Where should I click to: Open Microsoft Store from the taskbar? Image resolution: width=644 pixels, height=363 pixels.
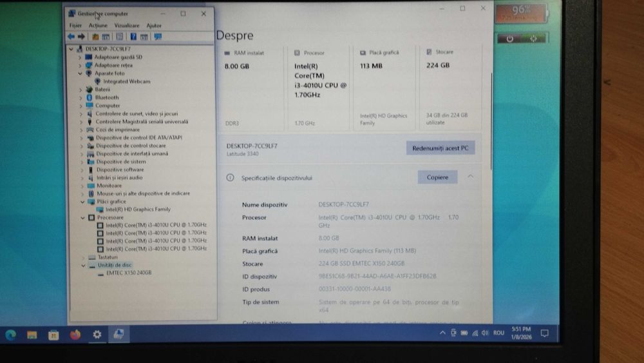click(53, 335)
